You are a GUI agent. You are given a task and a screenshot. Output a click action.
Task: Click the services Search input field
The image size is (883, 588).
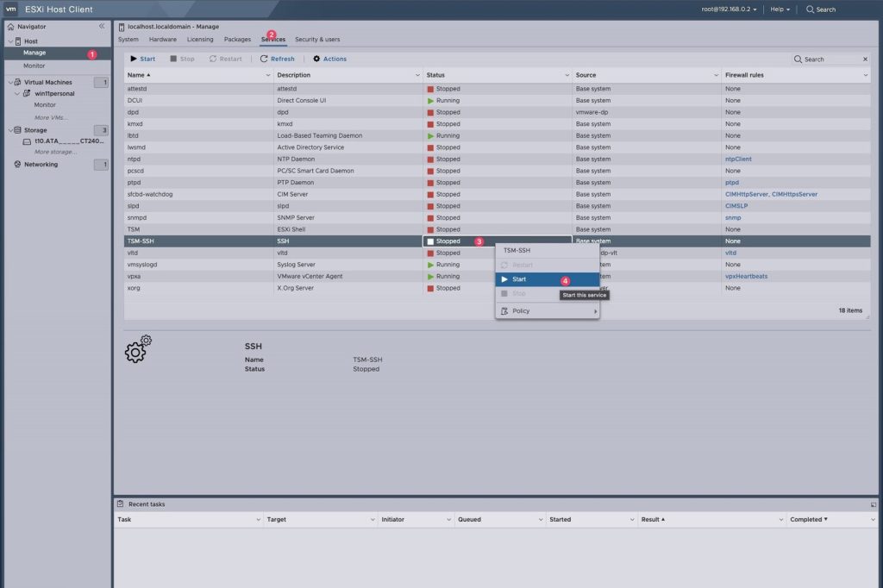click(x=832, y=59)
